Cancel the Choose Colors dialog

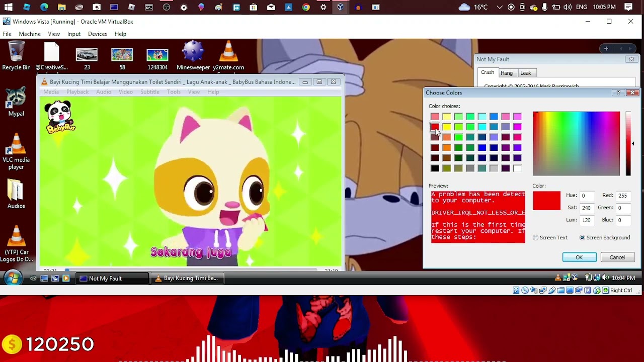pos(617,257)
